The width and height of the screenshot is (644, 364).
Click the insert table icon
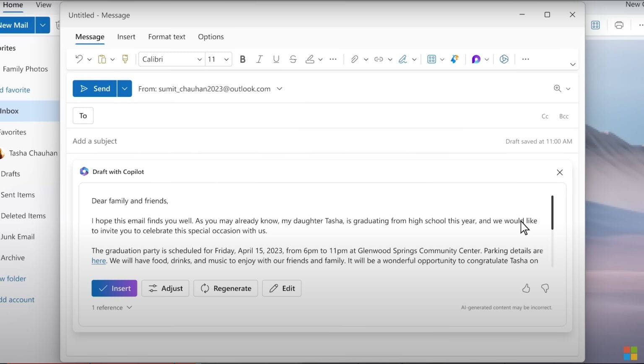point(431,59)
